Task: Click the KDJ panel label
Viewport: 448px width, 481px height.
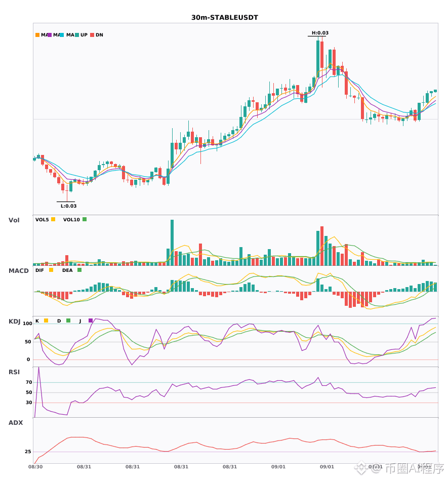Action: (x=14, y=322)
